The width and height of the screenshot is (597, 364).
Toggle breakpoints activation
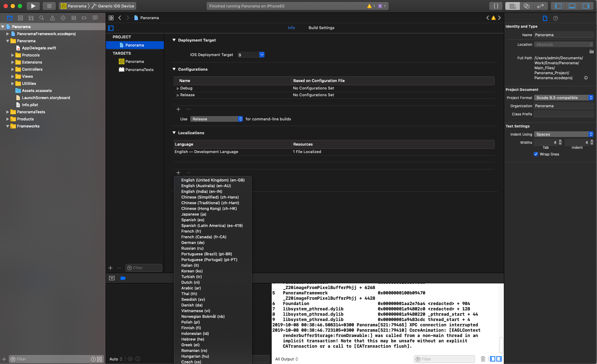pos(123,278)
